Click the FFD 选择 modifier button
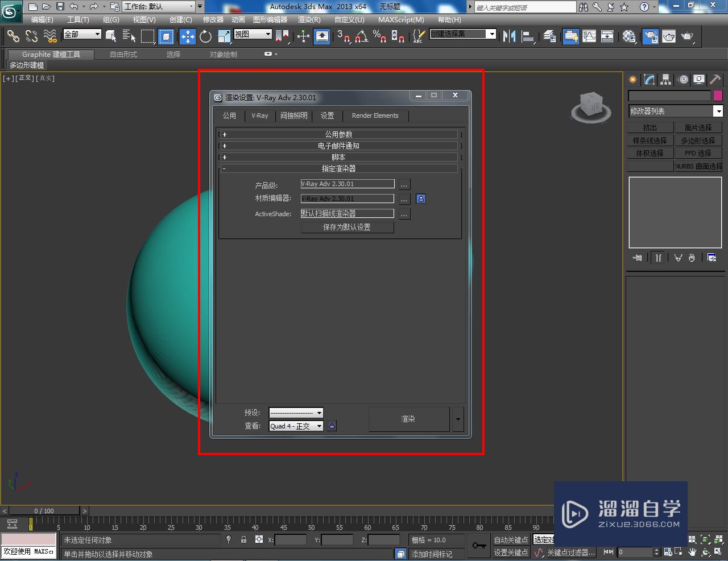The height and width of the screenshot is (561, 728). (698, 153)
